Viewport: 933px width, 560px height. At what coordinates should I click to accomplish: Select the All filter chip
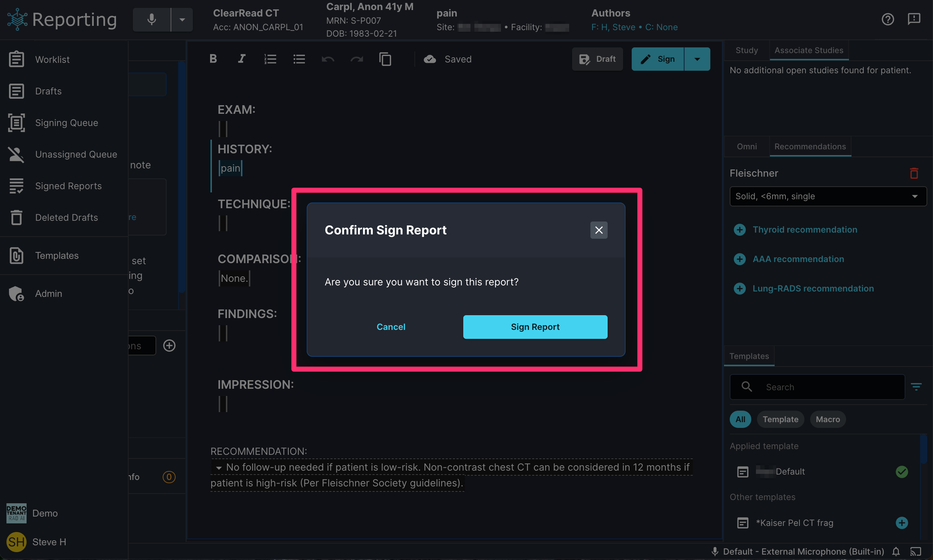(x=740, y=419)
